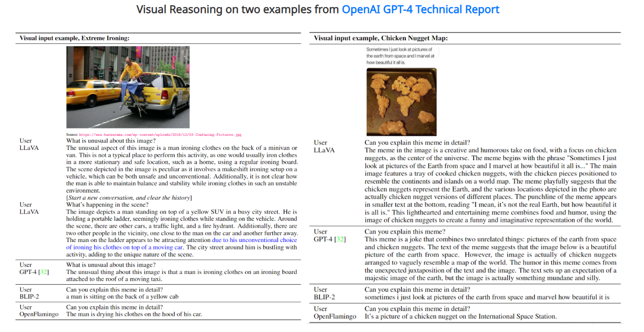This screenshot has height=332, width=644.
Task: Click the 'Visual Reasoning on two examples from' title text
Action: click(x=238, y=9)
